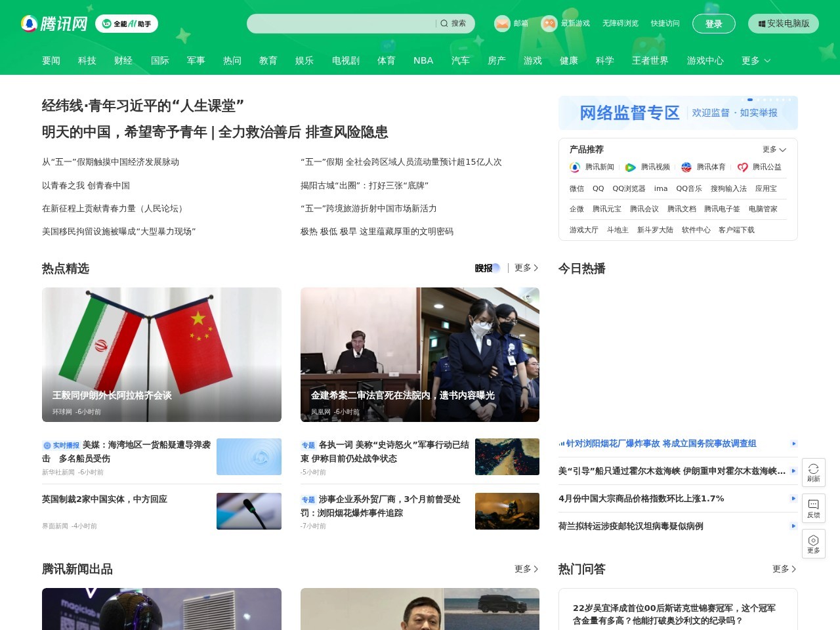Image resolution: width=840 pixels, height=630 pixels.
Task: Click the 腾讯视频 product icon
Action: (631, 167)
